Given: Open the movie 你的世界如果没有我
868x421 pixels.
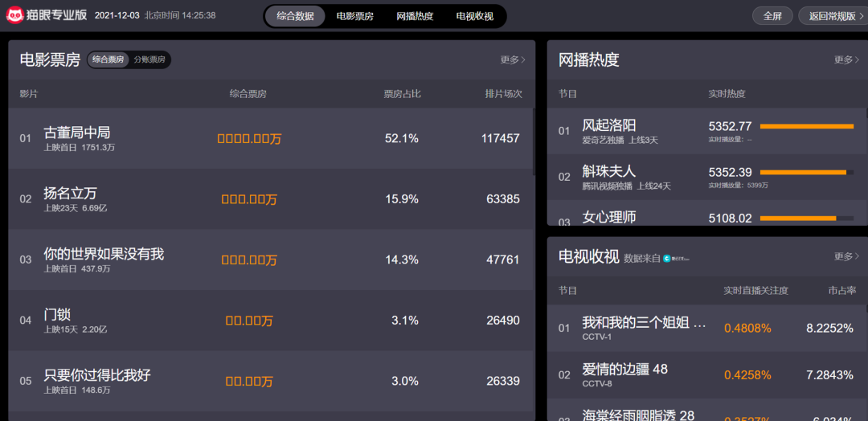Looking at the screenshot, I should [103, 254].
